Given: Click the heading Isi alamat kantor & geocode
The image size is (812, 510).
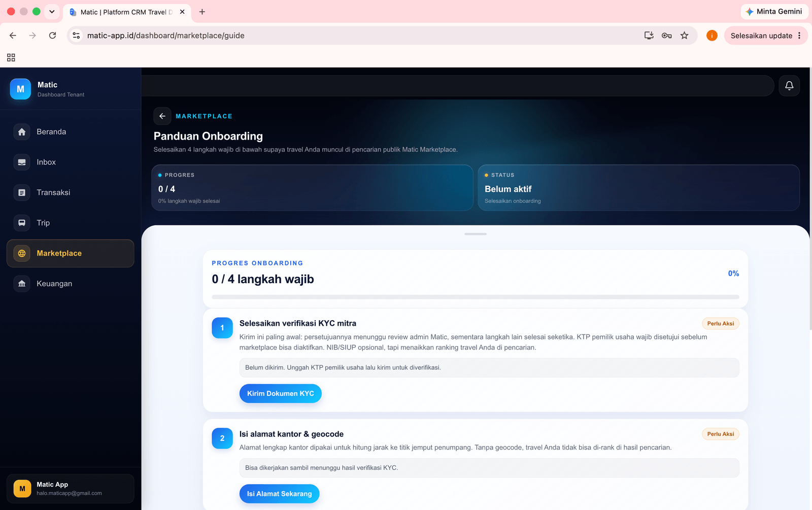Looking at the screenshot, I should (x=291, y=434).
